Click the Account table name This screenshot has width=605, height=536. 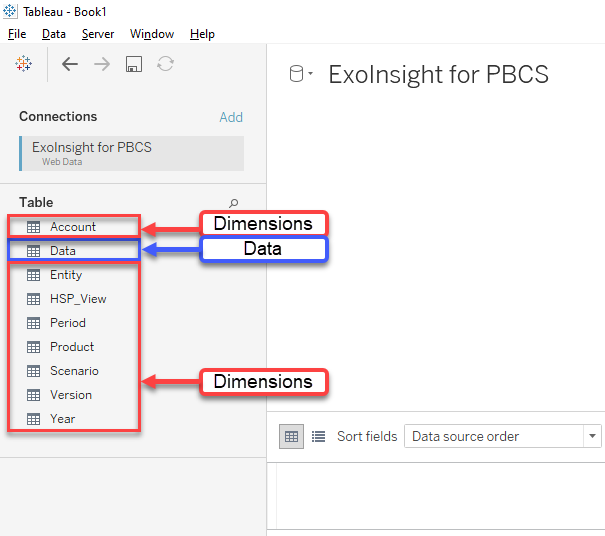pyautogui.click(x=73, y=227)
